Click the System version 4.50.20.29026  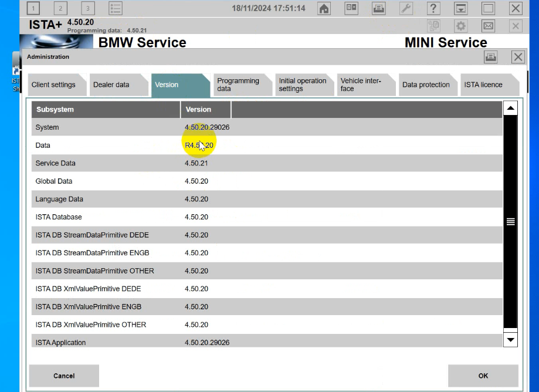pyautogui.click(x=207, y=127)
